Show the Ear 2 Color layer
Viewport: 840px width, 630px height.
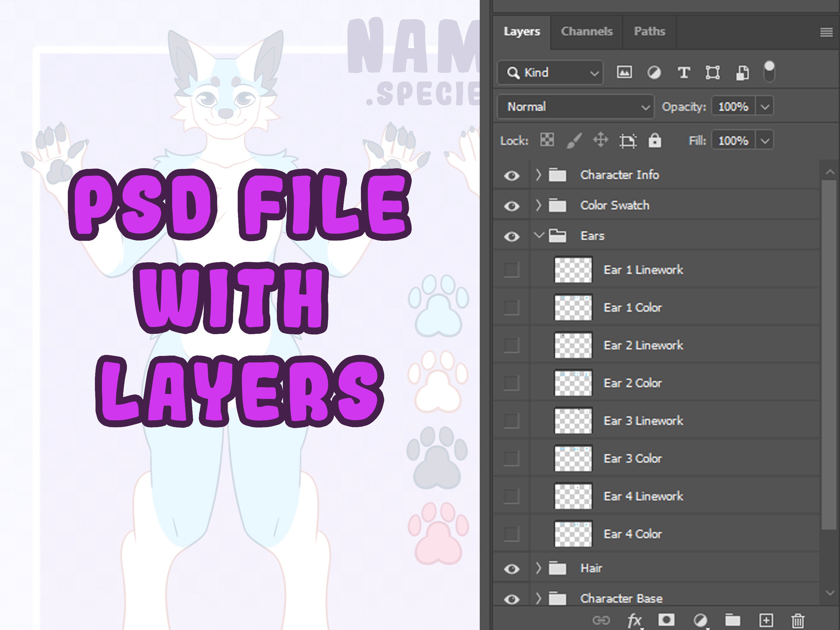pyautogui.click(x=511, y=383)
